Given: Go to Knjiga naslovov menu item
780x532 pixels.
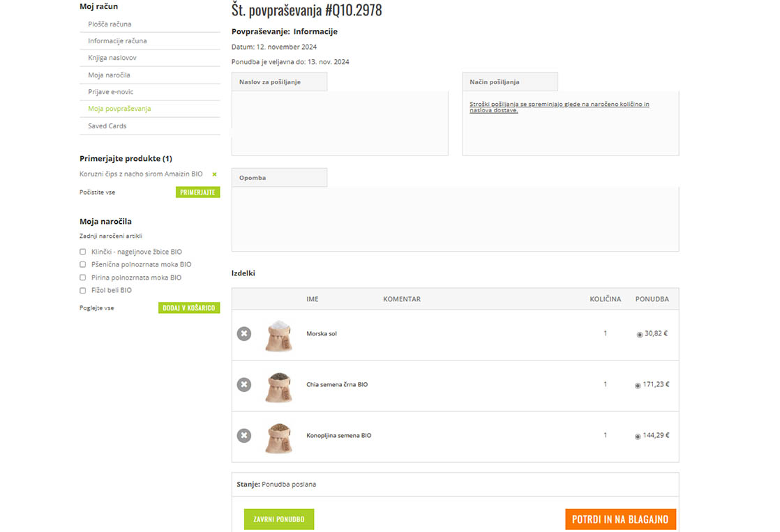Looking at the screenshot, I should pyautogui.click(x=112, y=58).
